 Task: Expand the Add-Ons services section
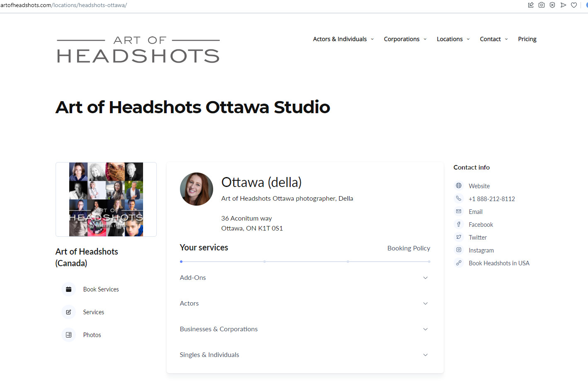(x=305, y=278)
